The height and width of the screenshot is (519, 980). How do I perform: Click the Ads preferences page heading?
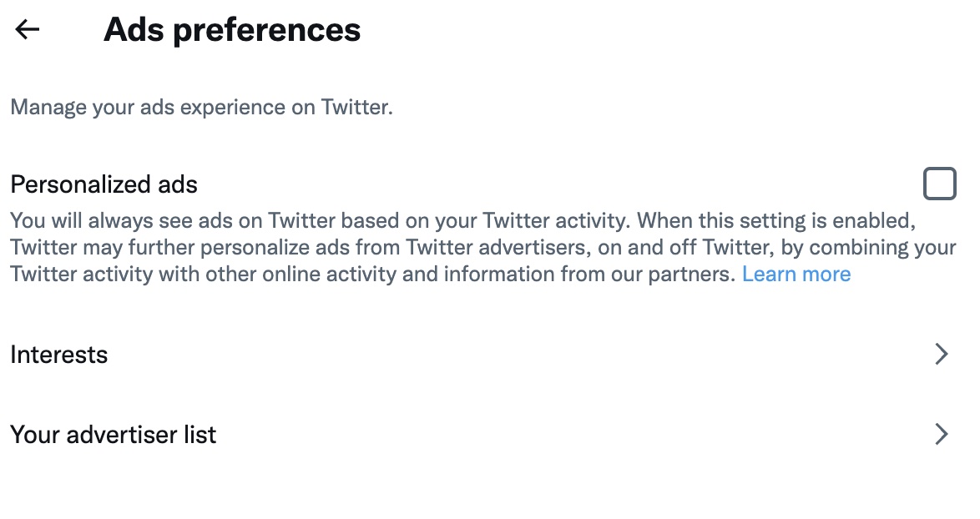232,30
